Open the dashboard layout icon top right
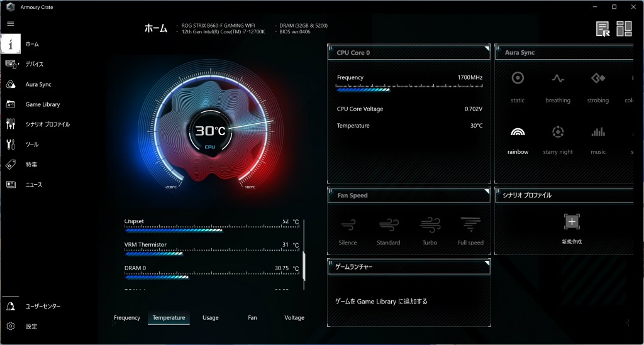 (624, 29)
